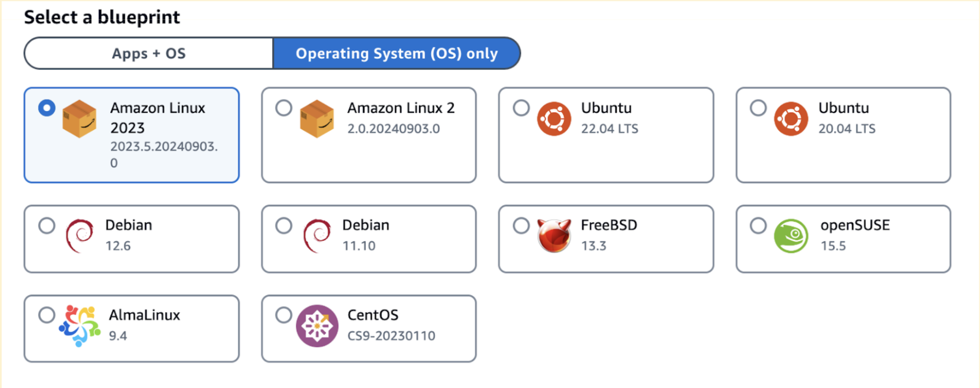Click the '9.4' version text
Screen dimensions: 980x388
tap(118, 336)
